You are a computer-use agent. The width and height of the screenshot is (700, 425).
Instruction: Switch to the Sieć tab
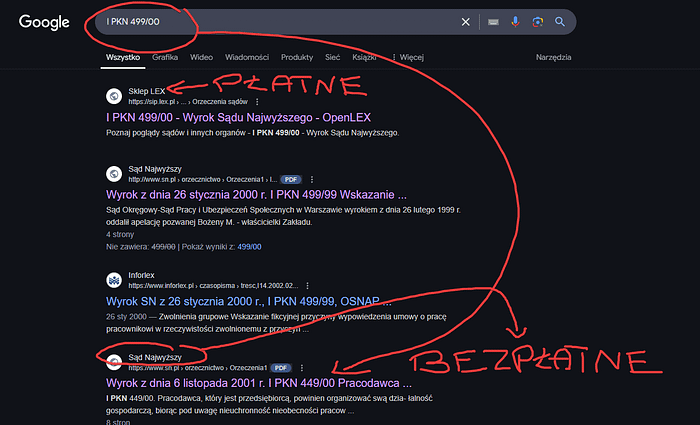(x=333, y=57)
